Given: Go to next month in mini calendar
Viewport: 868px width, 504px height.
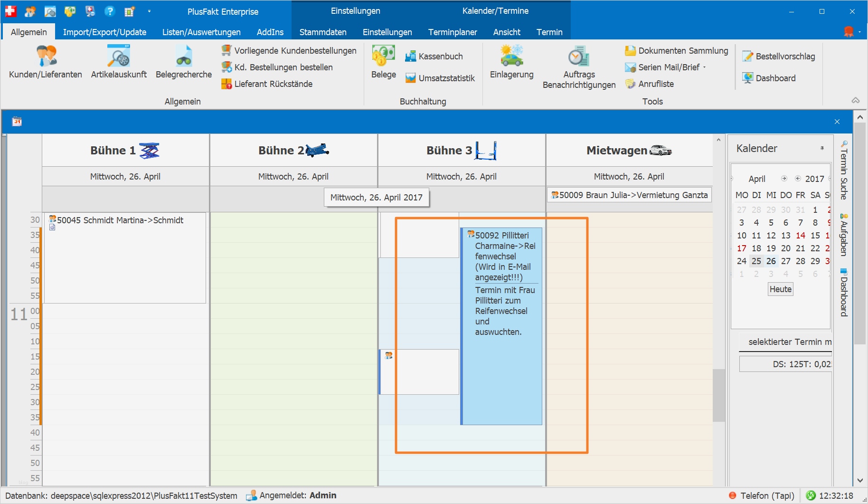Looking at the screenshot, I should [784, 179].
